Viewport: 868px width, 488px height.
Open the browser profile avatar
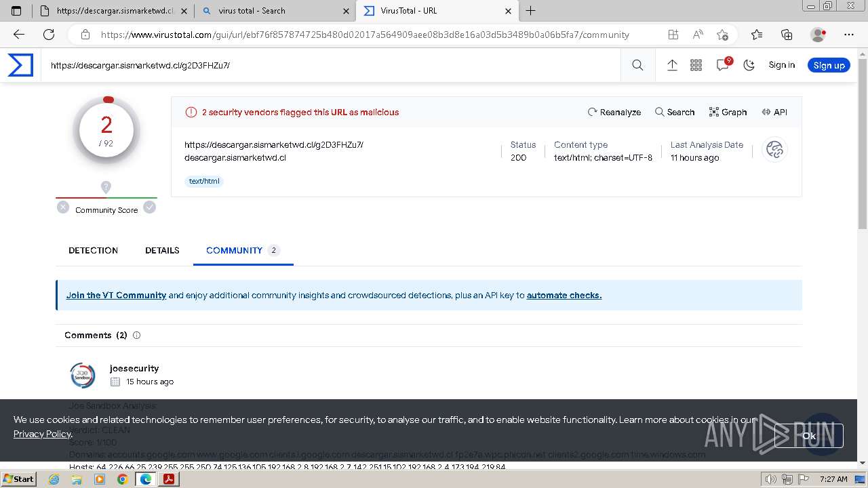818,35
